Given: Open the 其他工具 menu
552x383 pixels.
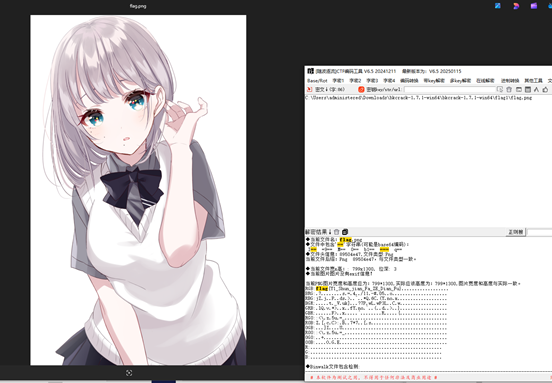Looking at the screenshot, I should point(534,81).
